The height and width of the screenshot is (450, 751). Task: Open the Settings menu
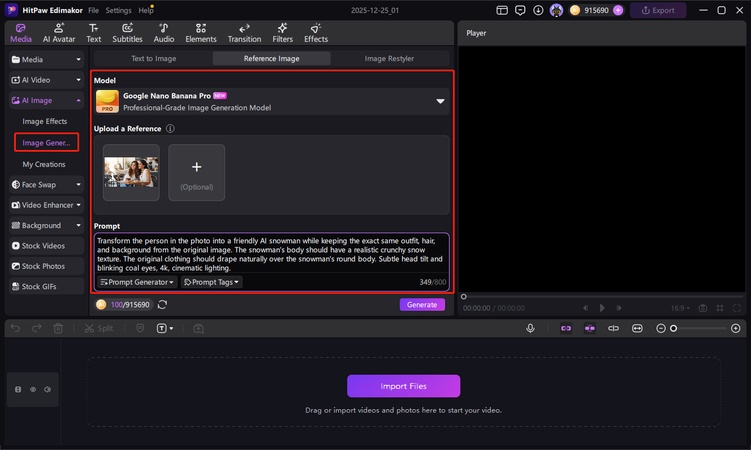click(x=118, y=10)
